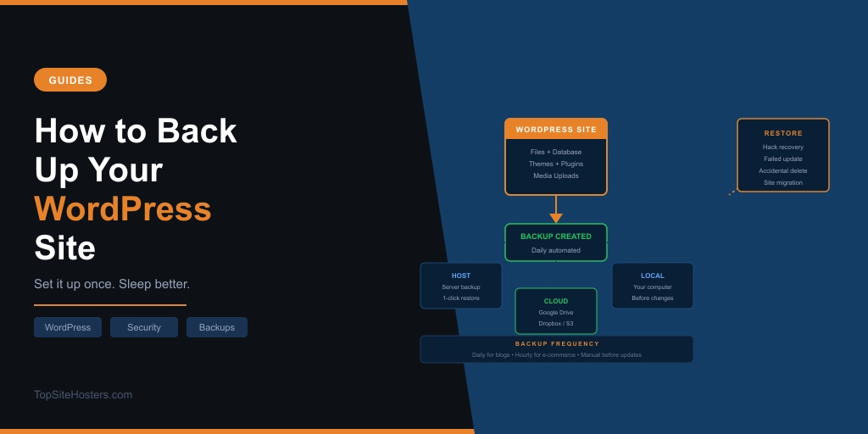
Task: Select the Backups tag
Action: 217,327
